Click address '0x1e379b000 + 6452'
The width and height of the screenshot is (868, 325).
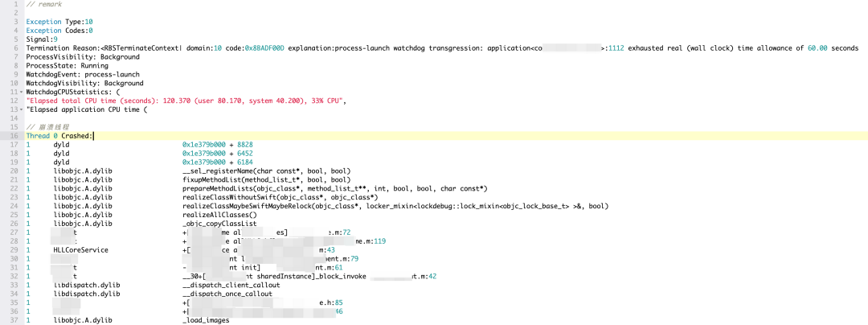click(x=218, y=154)
